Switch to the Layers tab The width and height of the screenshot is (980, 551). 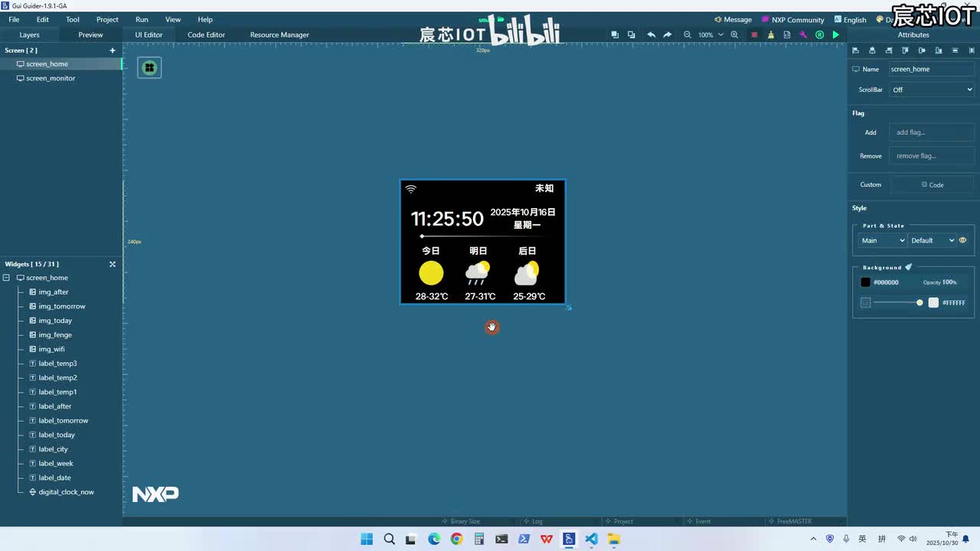tap(29, 34)
